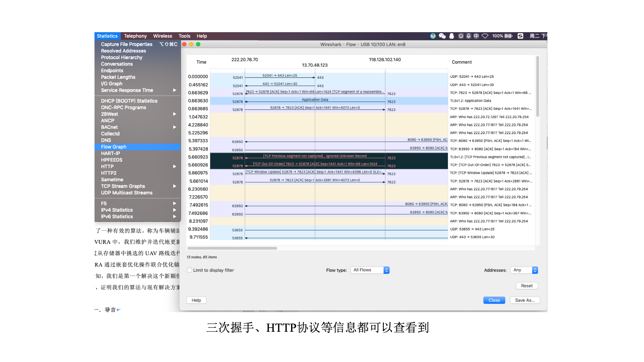Screen dimensions: 644x362
Task: Select Flow Graph menu entry
Action: coord(137,147)
